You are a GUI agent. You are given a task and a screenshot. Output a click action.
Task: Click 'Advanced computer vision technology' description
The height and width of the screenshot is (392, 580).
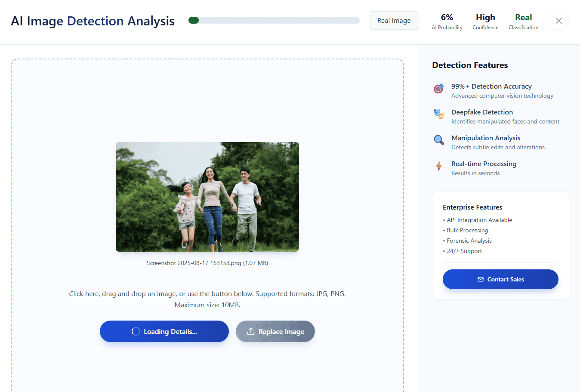502,96
